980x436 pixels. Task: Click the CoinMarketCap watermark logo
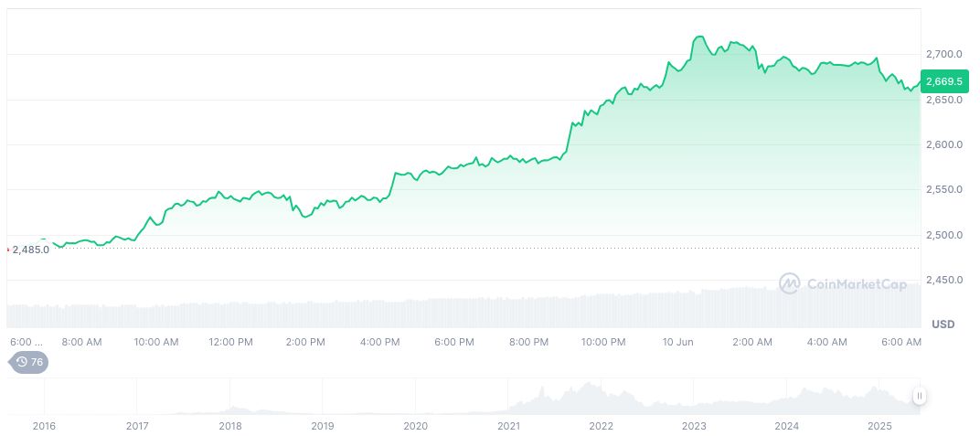pos(843,284)
